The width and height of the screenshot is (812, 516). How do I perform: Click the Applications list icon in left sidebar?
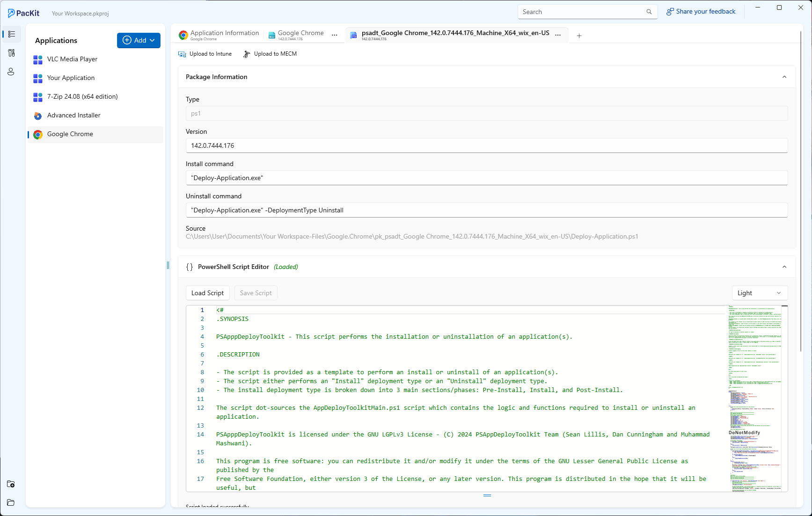[x=12, y=34]
